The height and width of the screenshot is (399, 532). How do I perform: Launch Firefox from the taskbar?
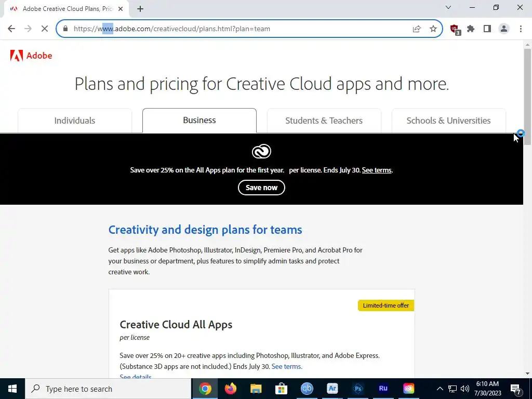[x=231, y=389]
